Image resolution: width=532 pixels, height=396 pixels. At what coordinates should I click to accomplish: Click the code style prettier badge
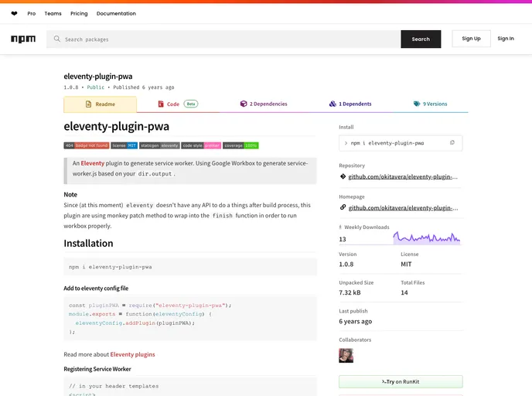(x=201, y=145)
